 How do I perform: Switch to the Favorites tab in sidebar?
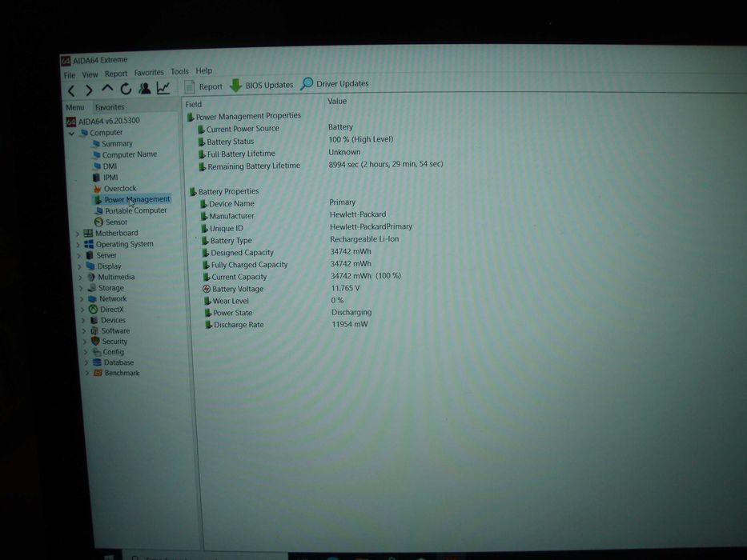coord(110,107)
